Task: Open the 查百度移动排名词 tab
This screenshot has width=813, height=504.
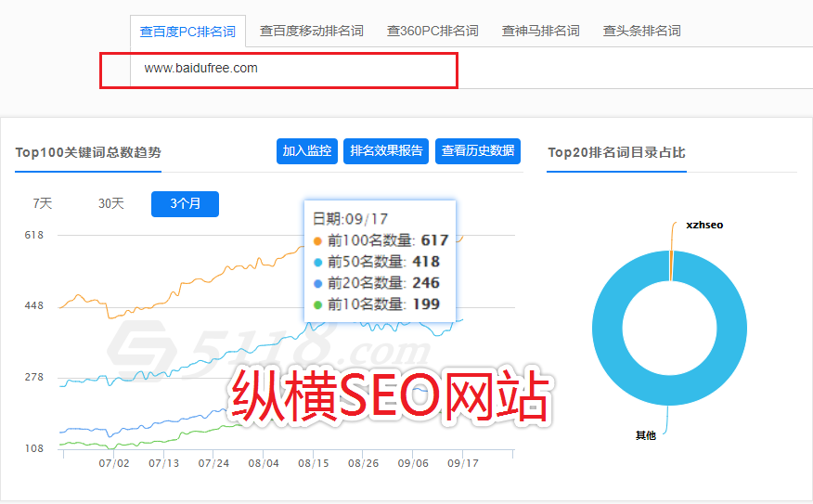Action: coord(312,31)
